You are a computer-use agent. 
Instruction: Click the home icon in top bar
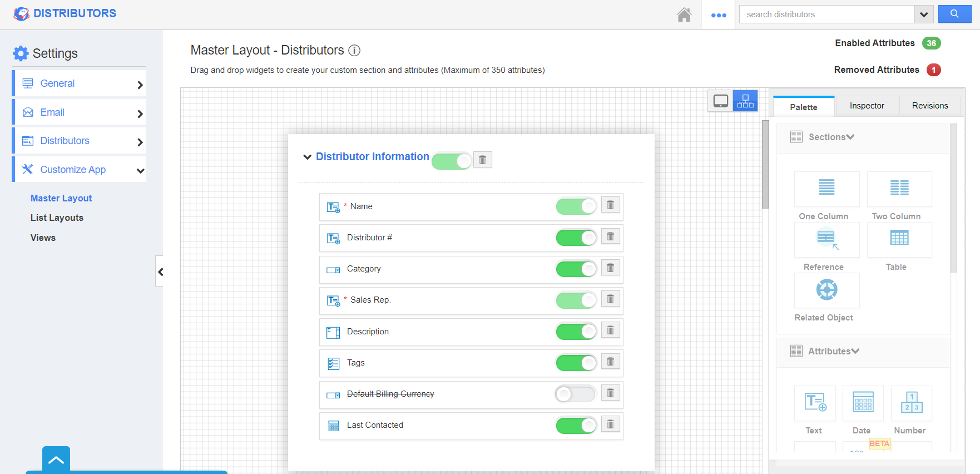click(684, 14)
